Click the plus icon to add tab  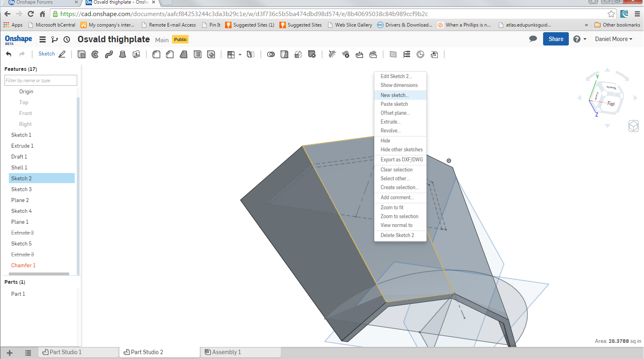pyautogui.click(x=10, y=353)
